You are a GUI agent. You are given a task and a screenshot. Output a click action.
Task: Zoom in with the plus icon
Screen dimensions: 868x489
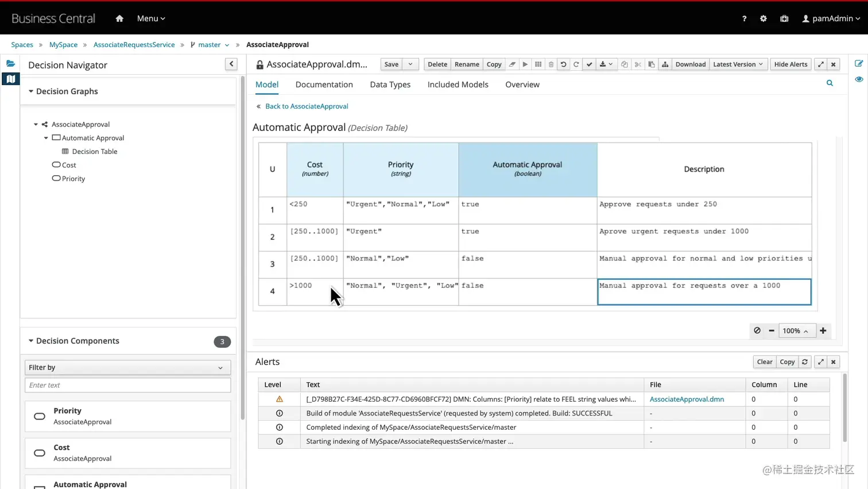(823, 330)
